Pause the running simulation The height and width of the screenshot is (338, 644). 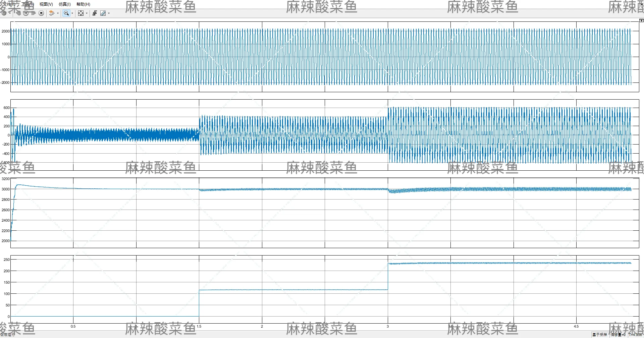pyautogui.click(x=25, y=13)
